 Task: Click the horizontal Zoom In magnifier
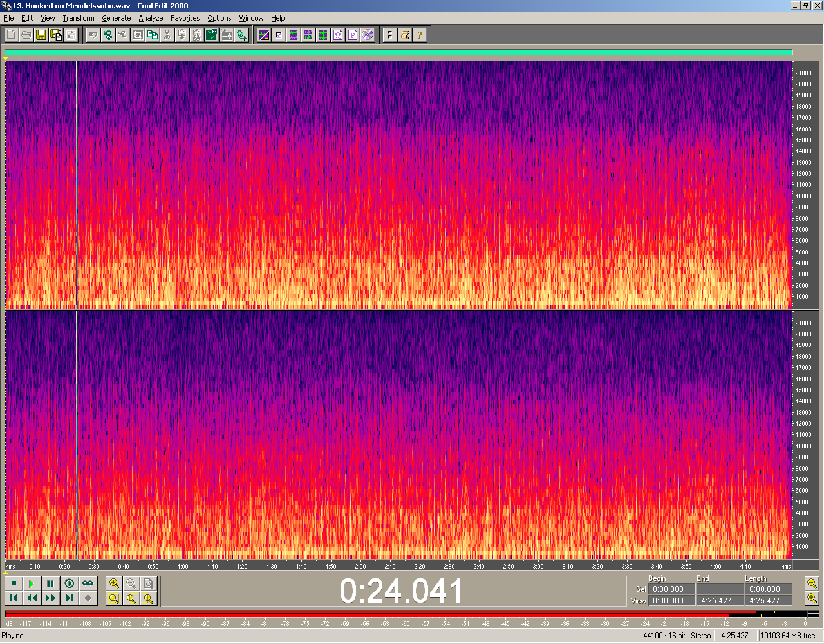click(114, 583)
